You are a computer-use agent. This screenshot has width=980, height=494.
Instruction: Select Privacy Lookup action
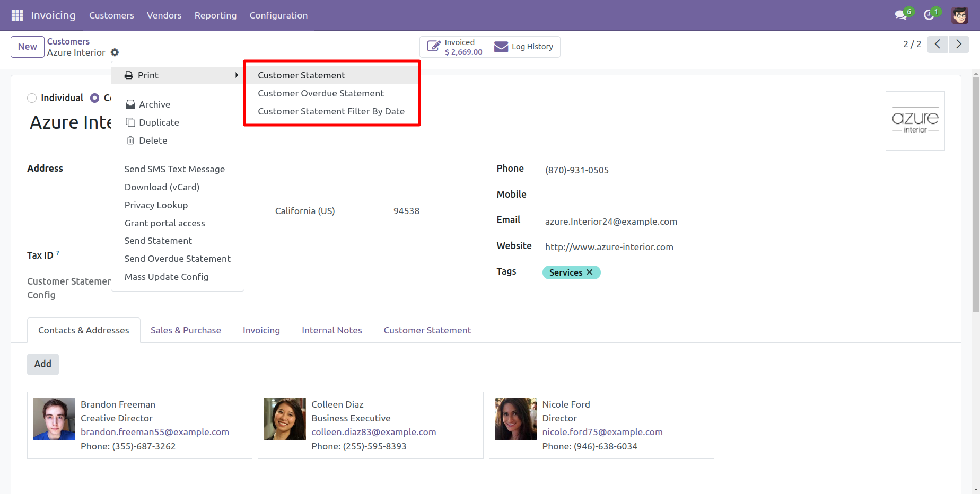click(178, 205)
